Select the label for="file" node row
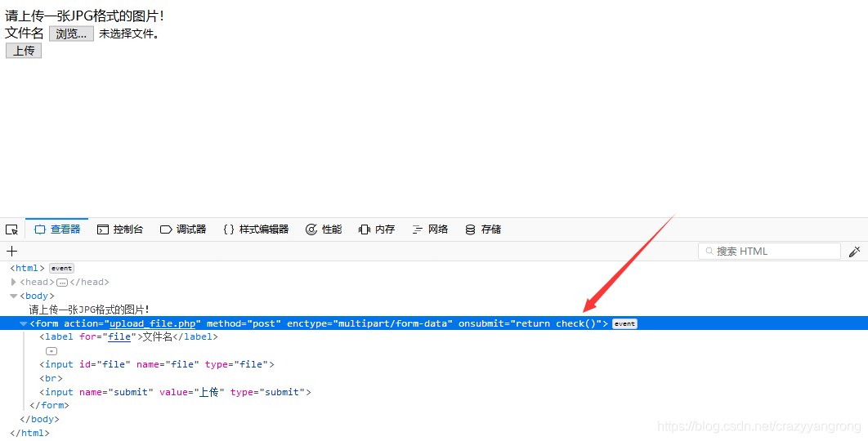Screen dimensions: 868x441 pos(128,337)
